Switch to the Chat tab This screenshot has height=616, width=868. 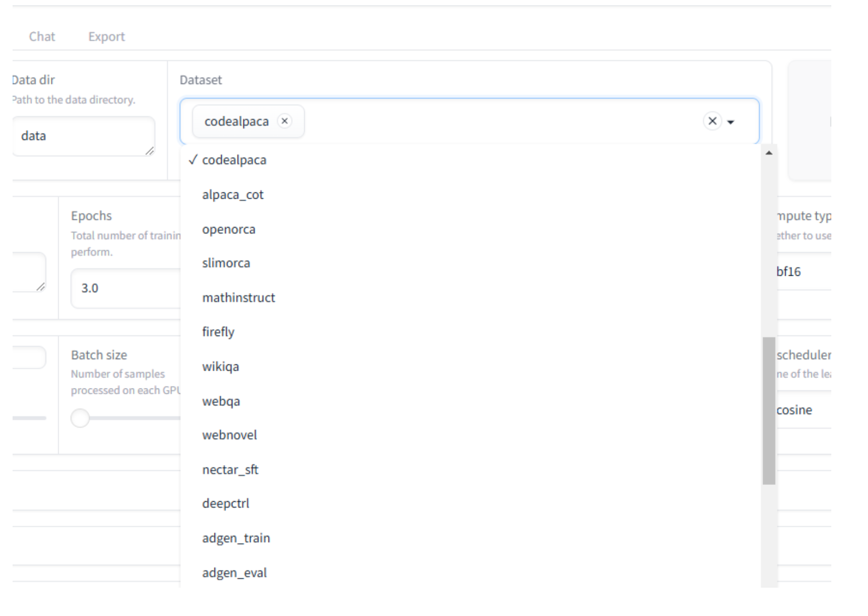click(42, 37)
